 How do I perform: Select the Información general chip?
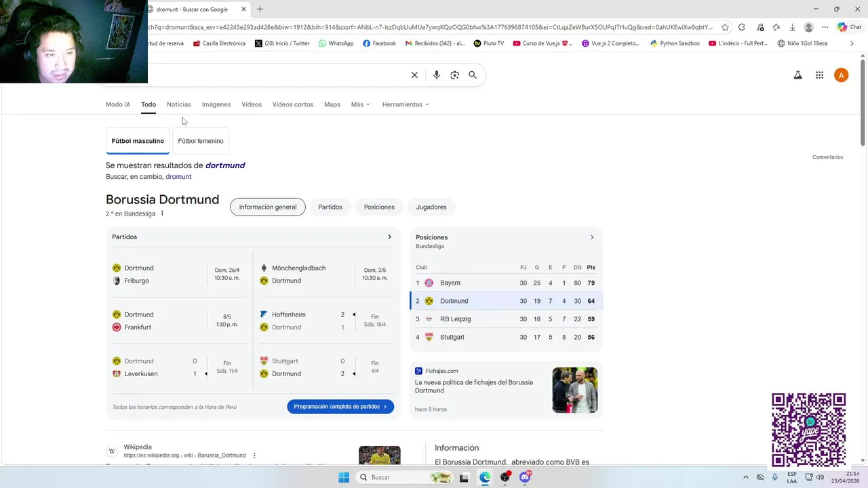[x=268, y=207]
